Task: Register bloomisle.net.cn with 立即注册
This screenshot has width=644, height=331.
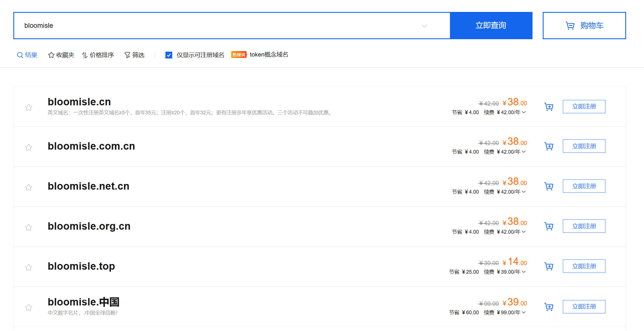Action: [x=584, y=186]
